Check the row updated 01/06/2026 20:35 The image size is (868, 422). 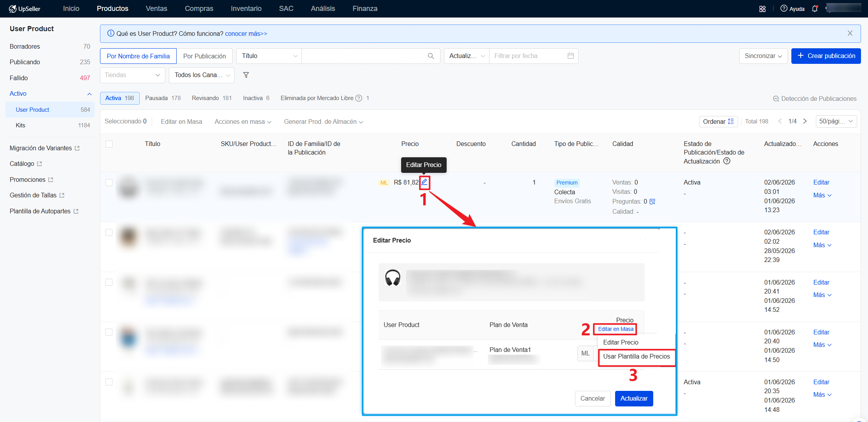pyautogui.click(x=109, y=382)
